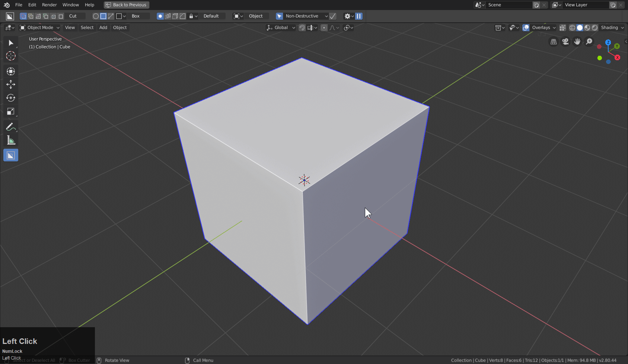The image size is (628, 364).
Task: Select the Tweak select tool at toolbar top
Action: click(10, 43)
